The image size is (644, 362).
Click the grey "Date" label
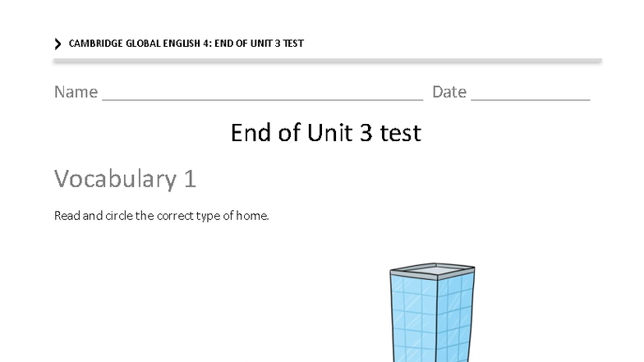click(x=449, y=92)
